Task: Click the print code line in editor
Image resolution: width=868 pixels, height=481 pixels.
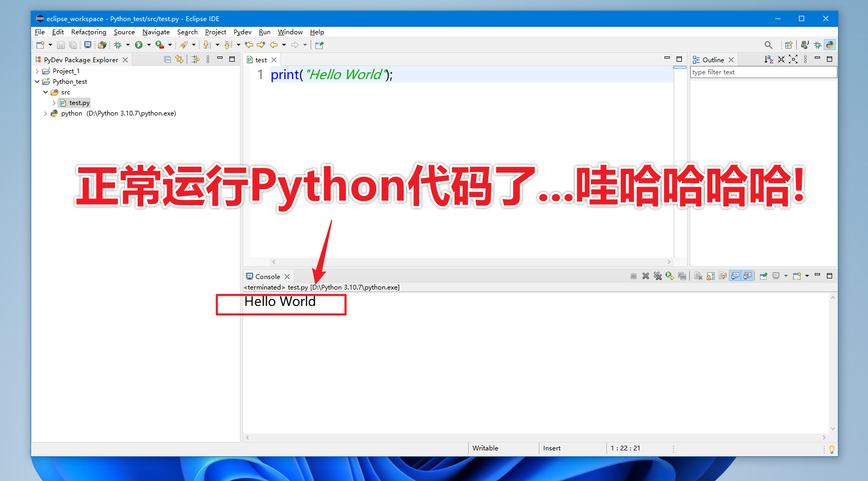Action: click(332, 75)
